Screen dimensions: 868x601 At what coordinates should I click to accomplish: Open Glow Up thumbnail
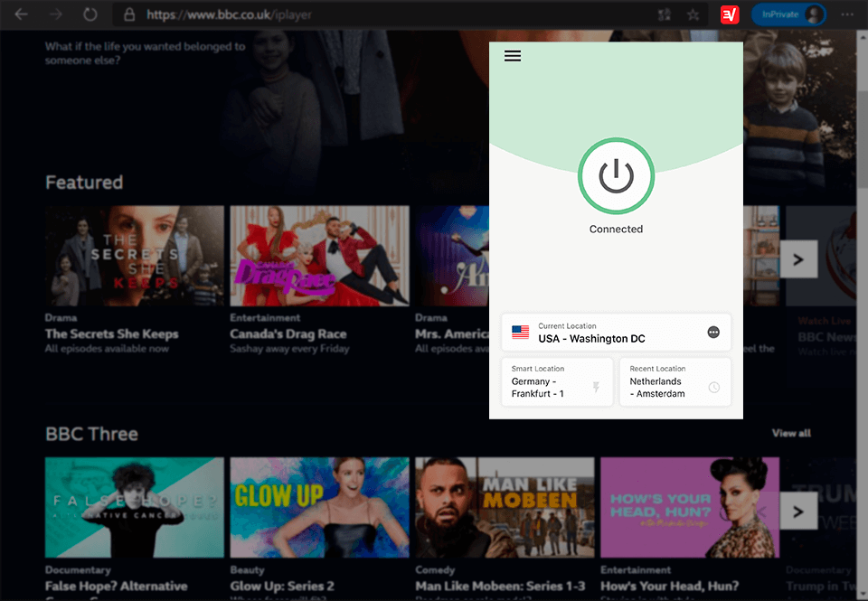tap(319, 507)
